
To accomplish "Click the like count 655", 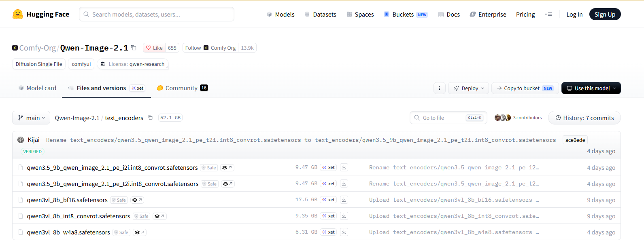I will (172, 48).
